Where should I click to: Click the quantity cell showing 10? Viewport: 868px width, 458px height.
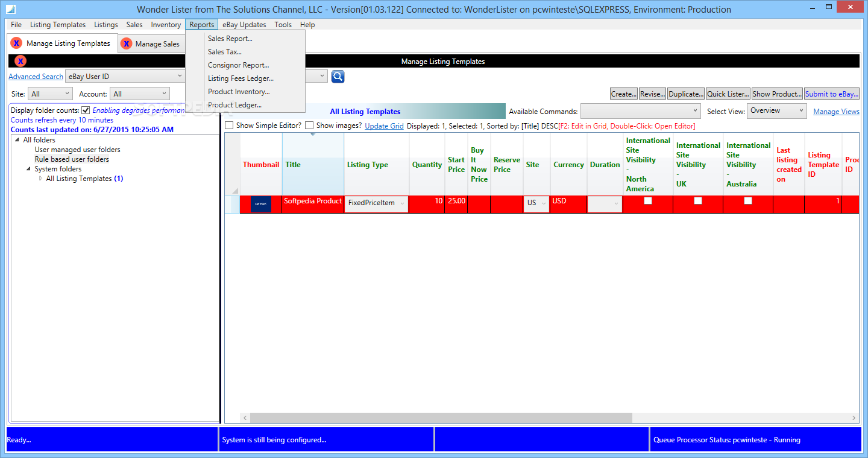click(x=427, y=204)
